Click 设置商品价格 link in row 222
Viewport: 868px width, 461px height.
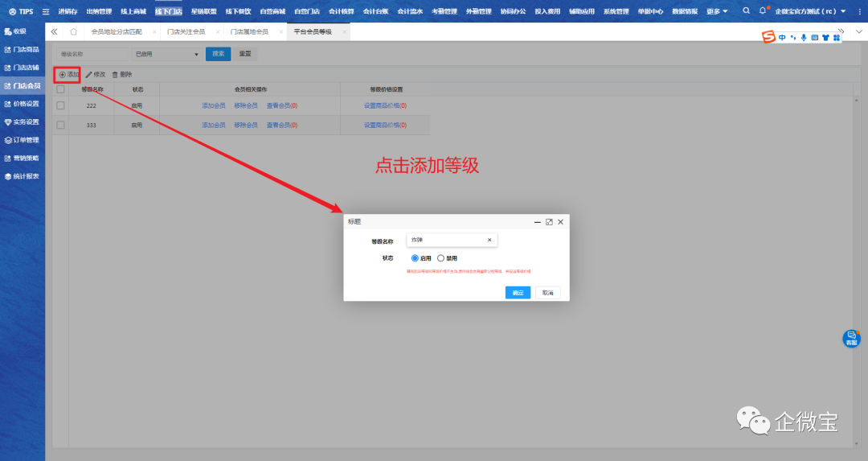tap(382, 105)
